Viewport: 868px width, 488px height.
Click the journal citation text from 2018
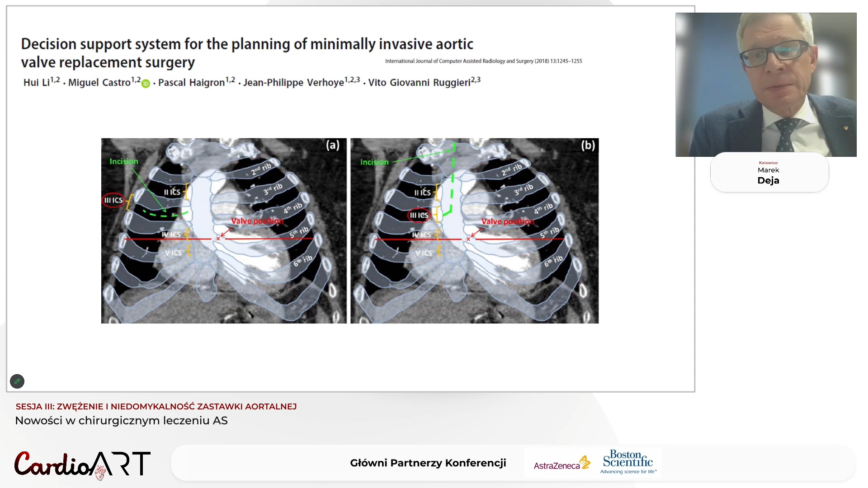pos(482,61)
